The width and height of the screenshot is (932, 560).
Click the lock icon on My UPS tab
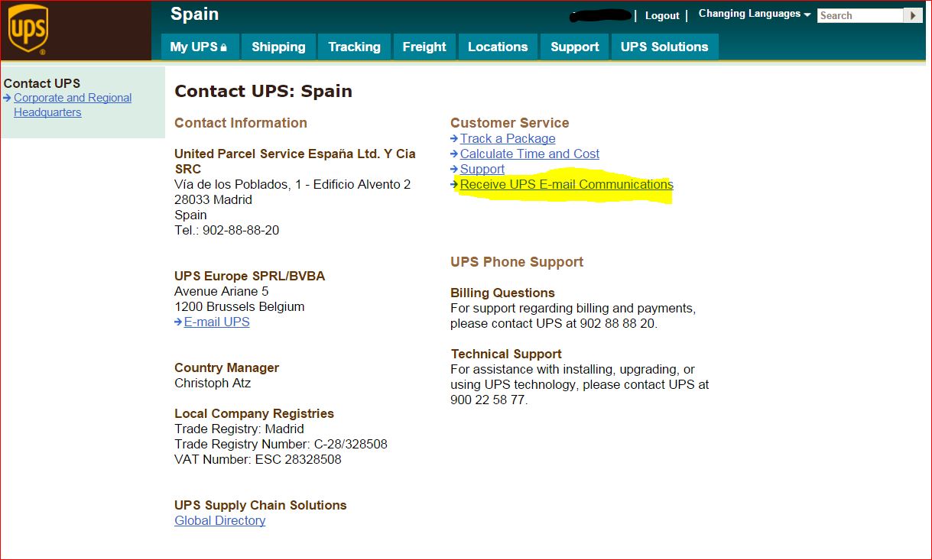(x=224, y=48)
